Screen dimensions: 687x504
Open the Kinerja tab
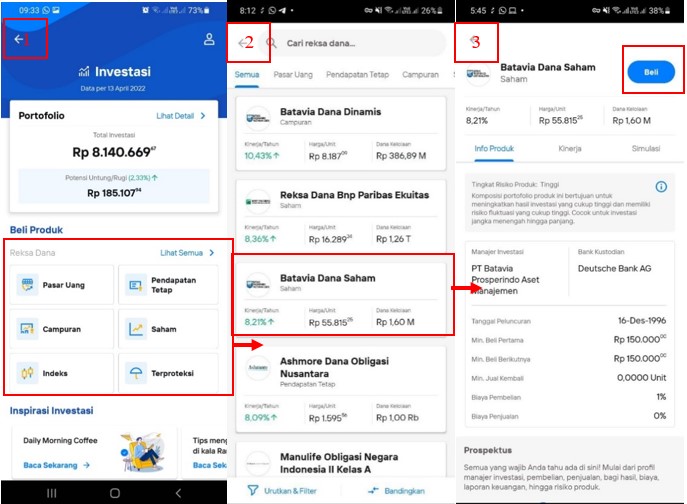pyautogui.click(x=570, y=149)
